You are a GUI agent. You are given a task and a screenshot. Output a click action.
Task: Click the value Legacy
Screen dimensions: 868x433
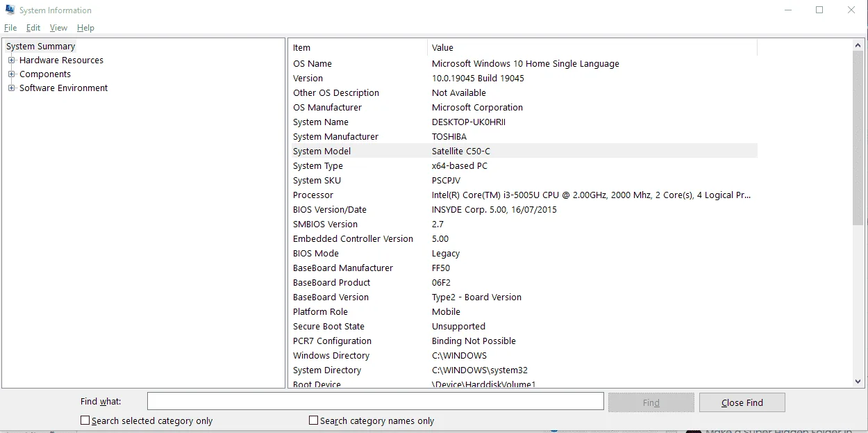446,254
